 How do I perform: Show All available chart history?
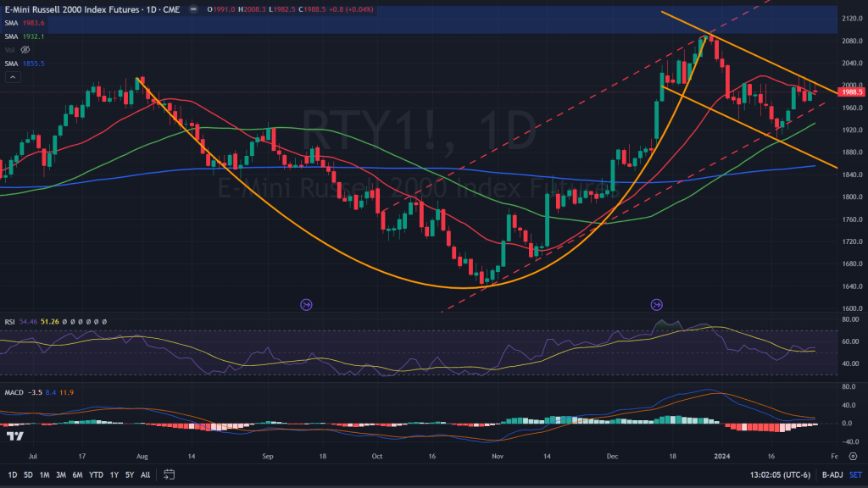146,474
